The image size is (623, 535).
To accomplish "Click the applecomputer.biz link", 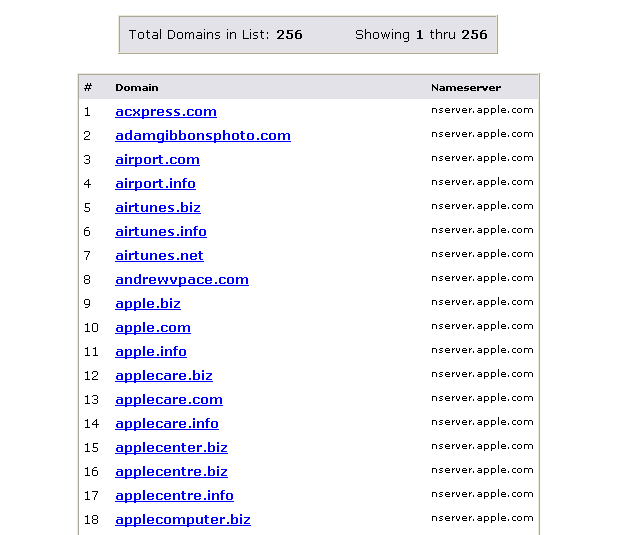I will pyautogui.click(x=182, y=520).
